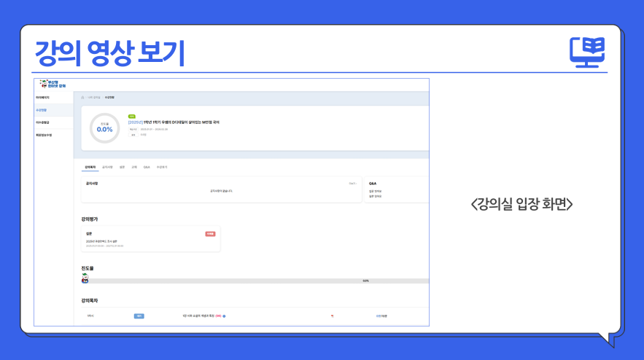Click the mascot icon on progress bar
This screenshot has width=644, height=360.
tap(85, 278)
